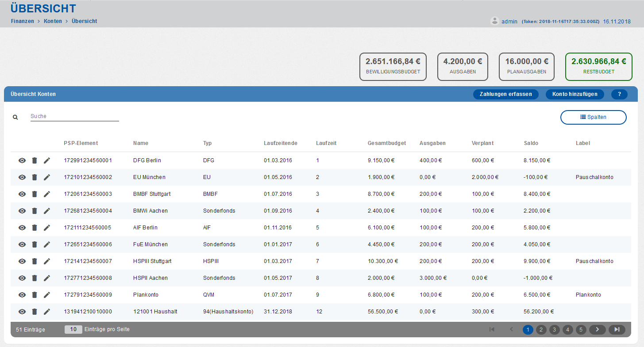Open the Spalten column selector
Image resolution: width=644 pixels, height=347 pixels.
[x=593, y=117]
